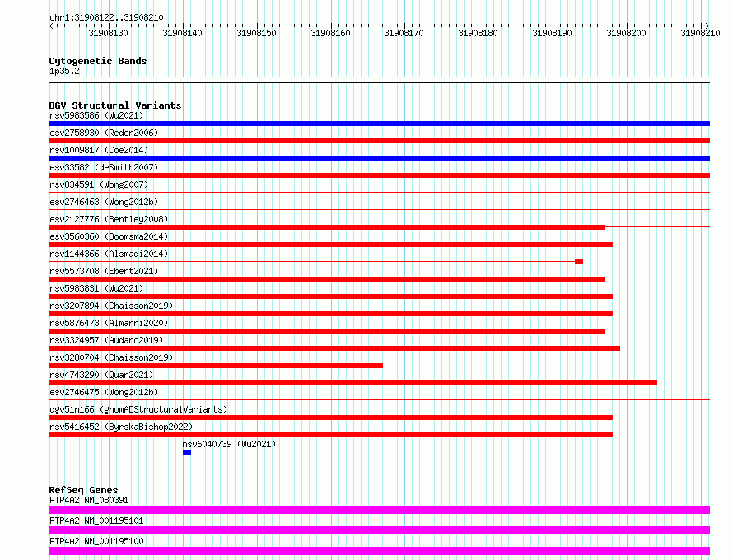This screenshot has height=560, width=733.
Task: Click ruler position 31908160
Action: [x=330, y=33]
